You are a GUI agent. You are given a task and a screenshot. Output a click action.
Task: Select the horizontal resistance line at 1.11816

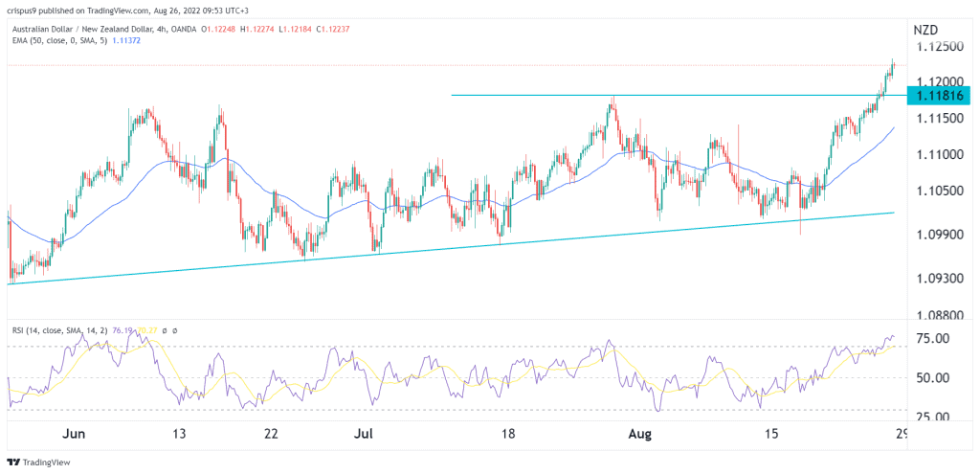679,95
